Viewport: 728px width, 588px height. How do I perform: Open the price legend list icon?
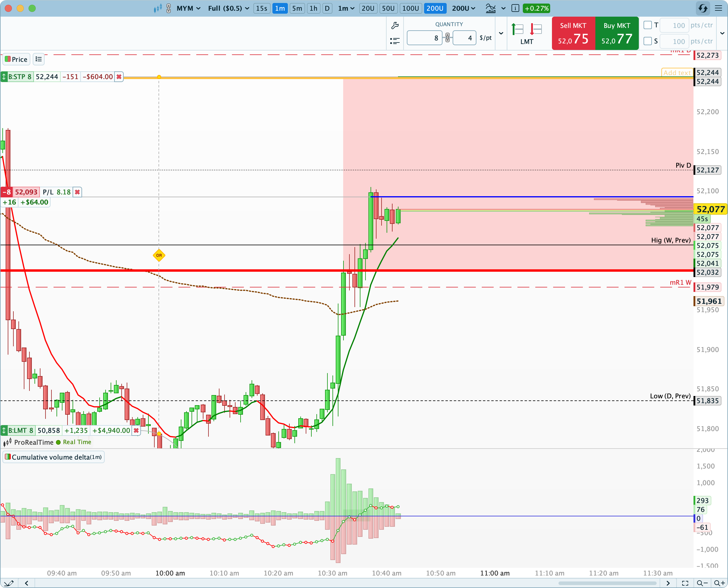[39, 59]
